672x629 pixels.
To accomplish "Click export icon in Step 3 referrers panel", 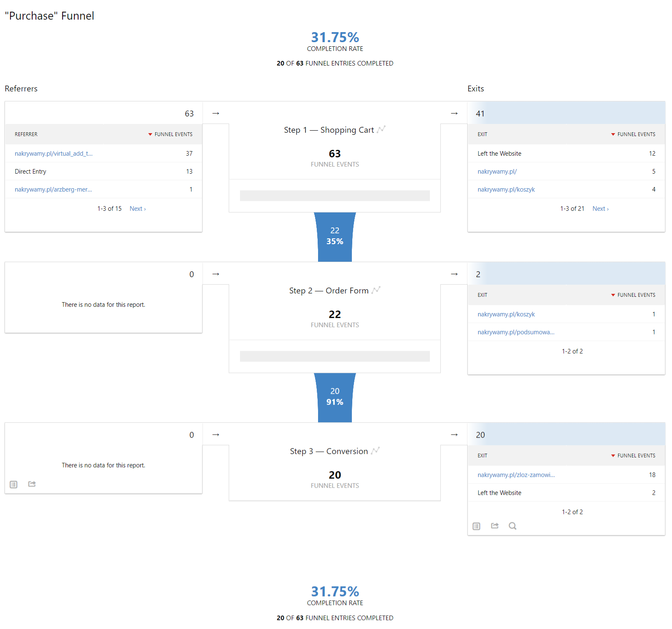I will [32, 484].
